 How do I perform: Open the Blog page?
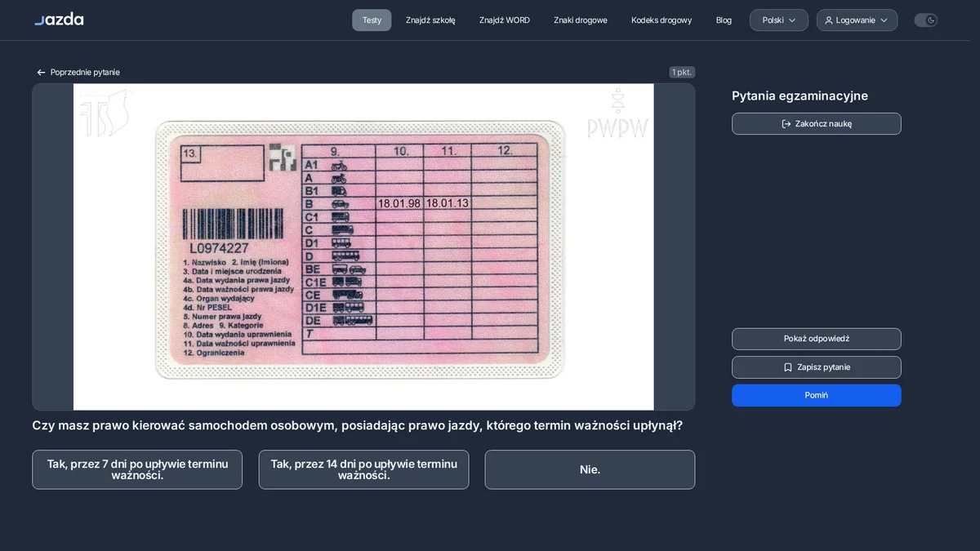724,20
